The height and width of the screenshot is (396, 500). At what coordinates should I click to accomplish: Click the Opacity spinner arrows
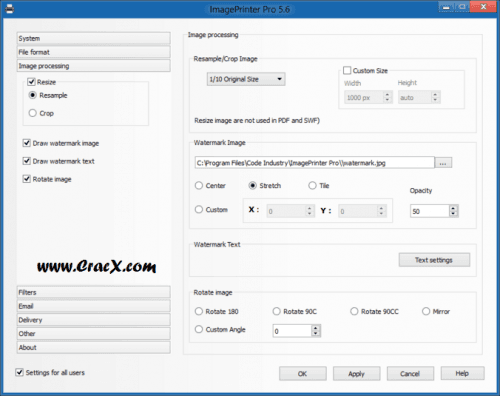click(x=453, y=211)
